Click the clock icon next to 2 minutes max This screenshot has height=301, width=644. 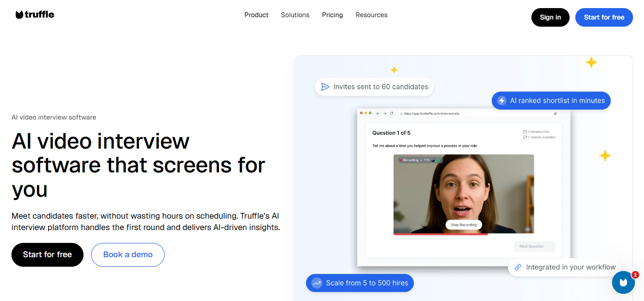525,131
